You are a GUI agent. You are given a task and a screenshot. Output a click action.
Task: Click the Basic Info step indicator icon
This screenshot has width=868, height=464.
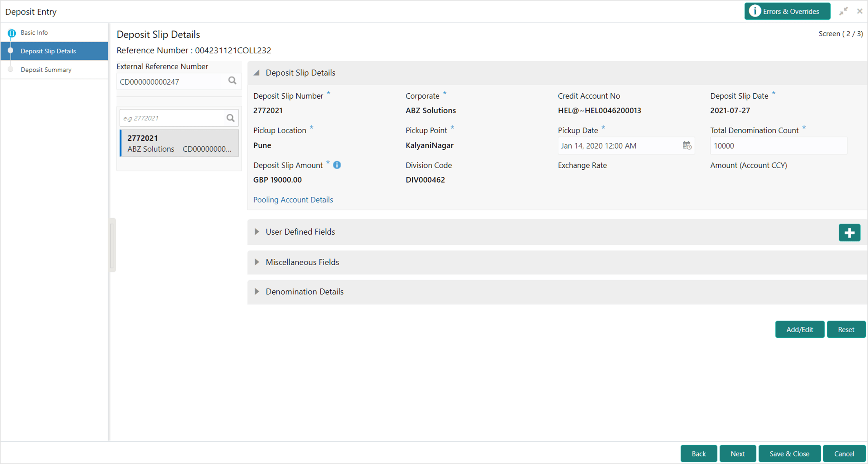[12, 33]
